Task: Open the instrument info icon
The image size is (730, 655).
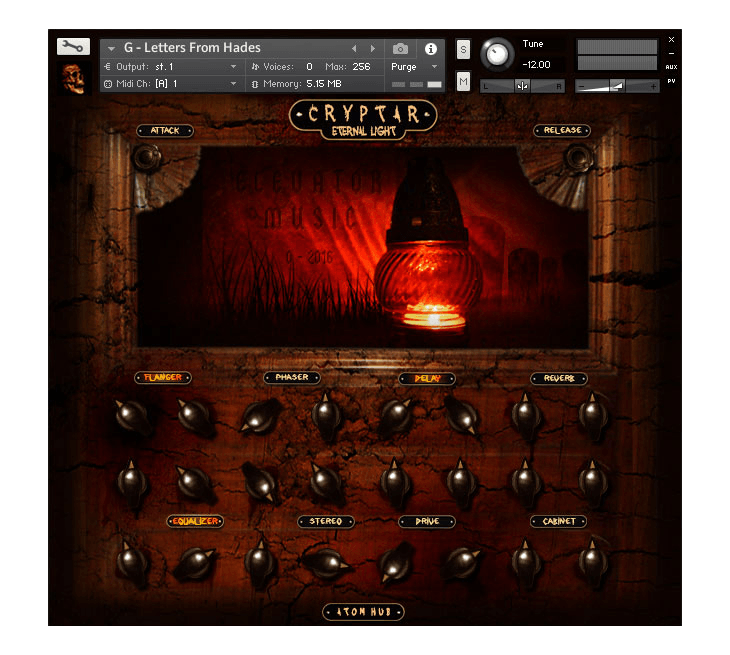Action: pyautogui.click(x=431, y=48)
